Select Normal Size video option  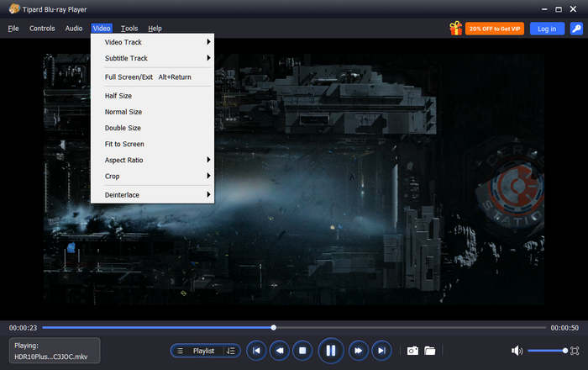153,112
